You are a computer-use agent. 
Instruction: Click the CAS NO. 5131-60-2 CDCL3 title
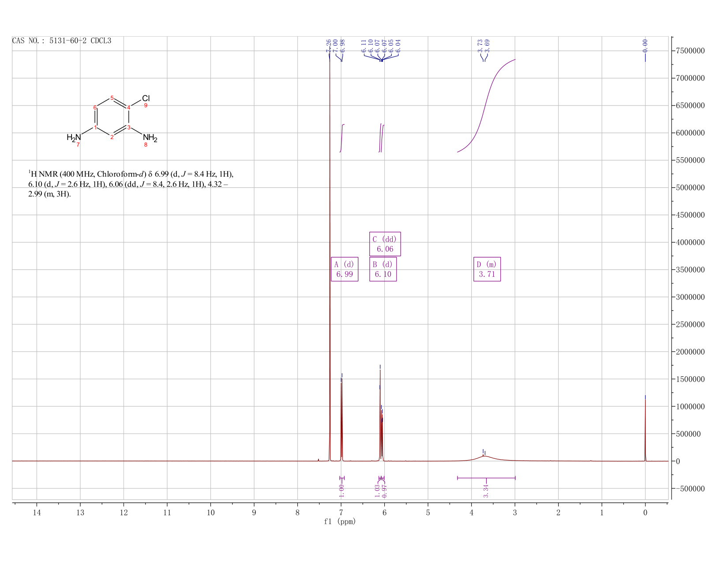click(x=62, y=41)
